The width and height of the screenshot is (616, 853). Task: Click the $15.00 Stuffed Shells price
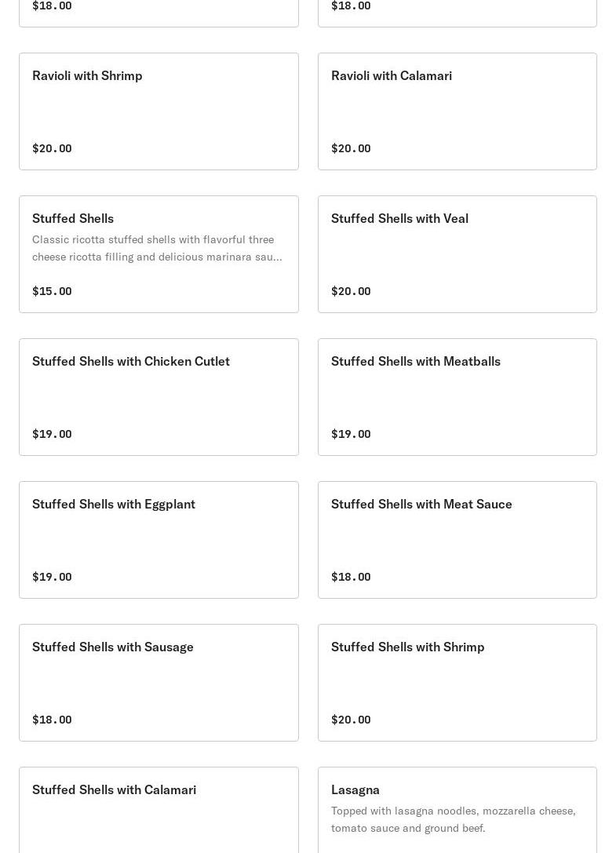[52, 291]
